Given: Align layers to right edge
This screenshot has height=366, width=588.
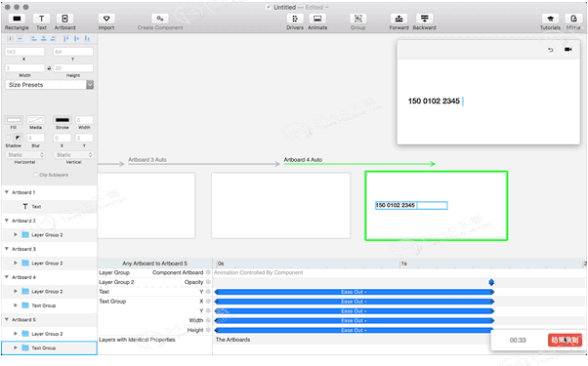Looking at the screenshot, I should 53,39.
